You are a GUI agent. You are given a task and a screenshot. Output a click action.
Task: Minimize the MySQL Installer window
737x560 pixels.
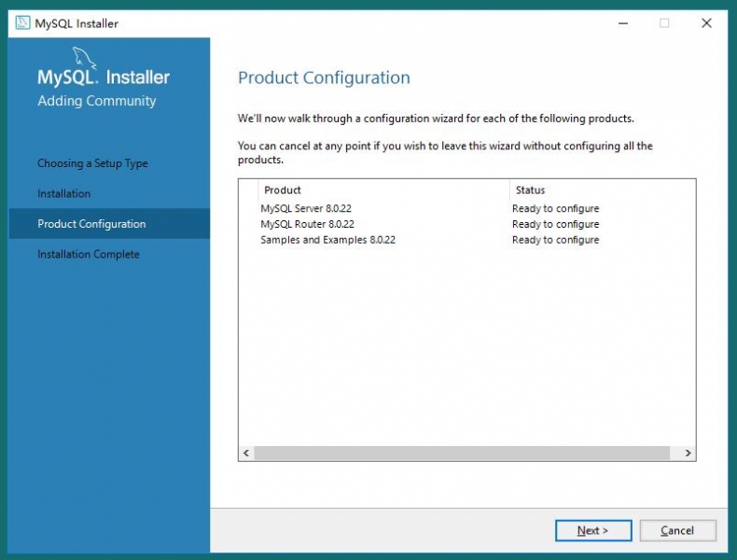[621, 23]
